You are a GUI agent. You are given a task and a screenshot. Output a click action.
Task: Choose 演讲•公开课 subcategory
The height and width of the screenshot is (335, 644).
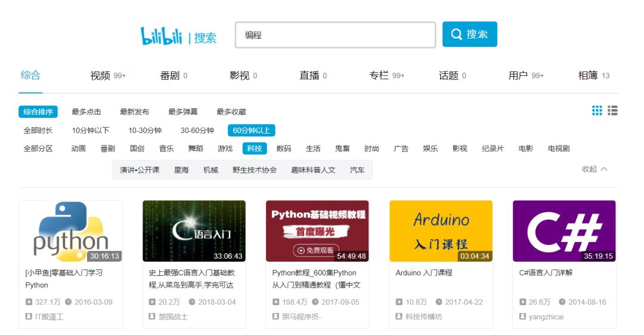pyautogui.click(x=140, y=169)
